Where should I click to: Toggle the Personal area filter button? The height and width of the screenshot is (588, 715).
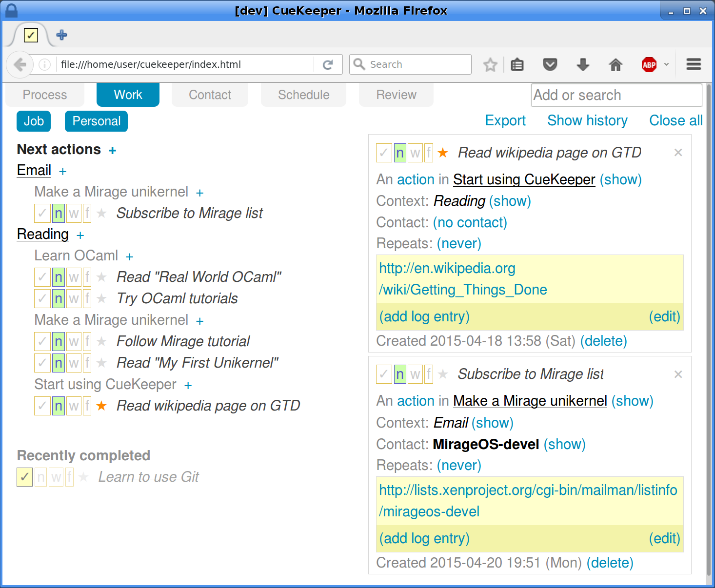coord(96,121)
